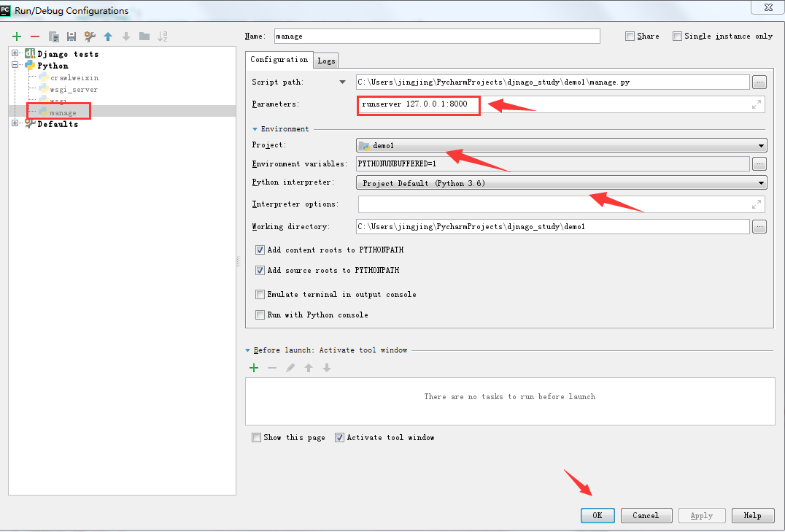Browse for script path with ellipsis button
The image size is (785, 532).
click(x=759, y=82)
